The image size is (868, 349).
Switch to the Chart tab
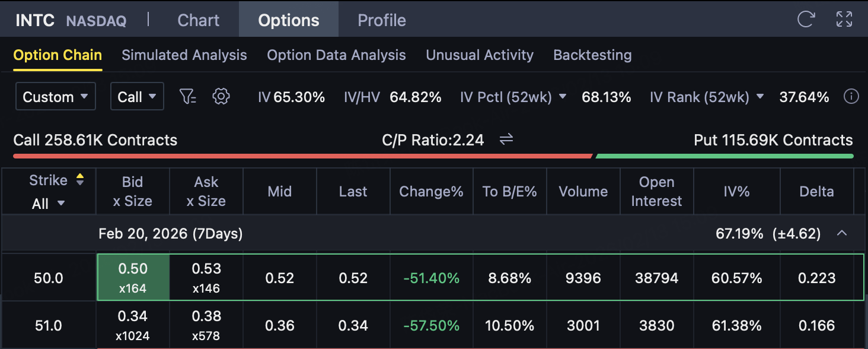198,20
